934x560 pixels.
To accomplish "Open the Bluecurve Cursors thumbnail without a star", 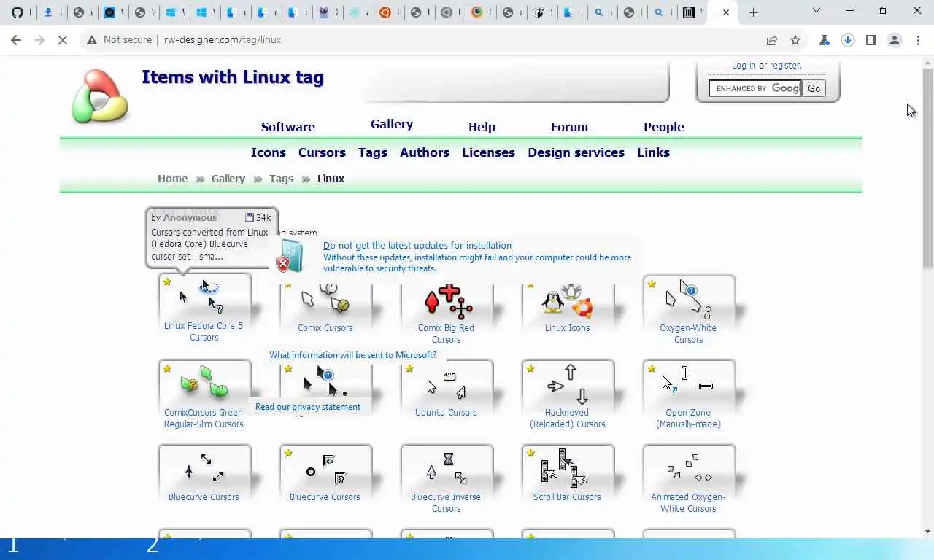I will click(x=204, y=467).
